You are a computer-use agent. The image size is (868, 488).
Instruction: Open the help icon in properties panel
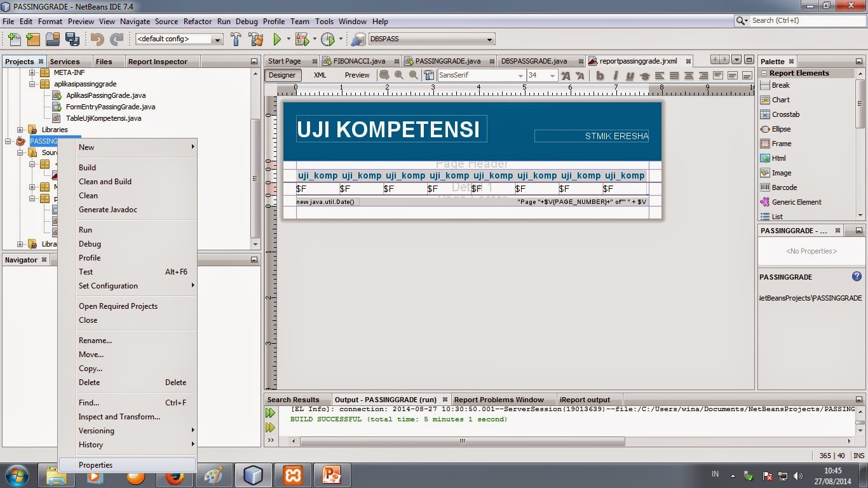coord(857,276)
